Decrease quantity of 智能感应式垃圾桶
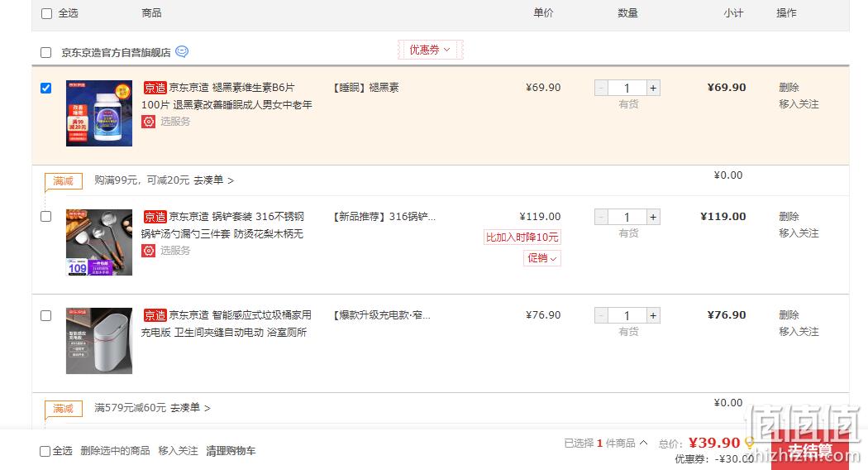This screenshot has width=868, height=470. pyautogui.click(x=601, y=315)
